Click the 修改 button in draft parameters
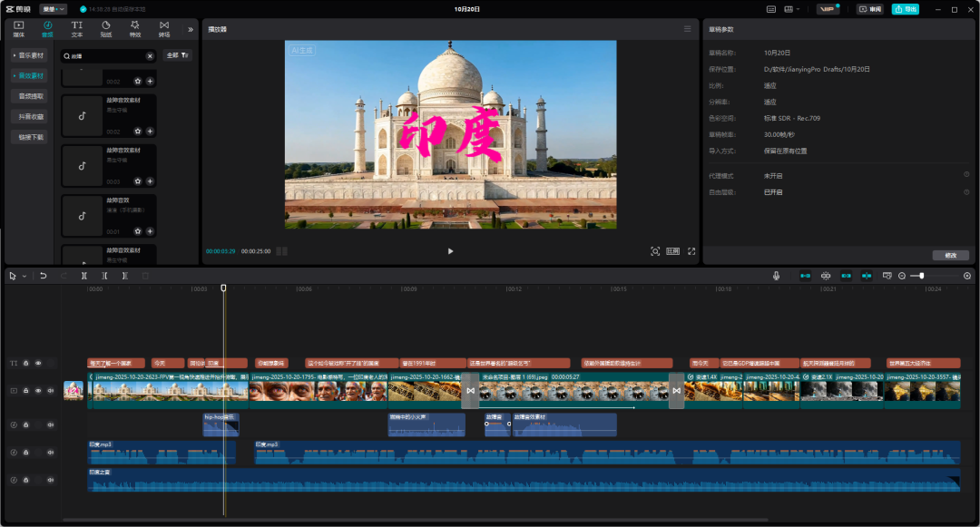The width and height of the screenshot is (980, 527). point(950,256)
